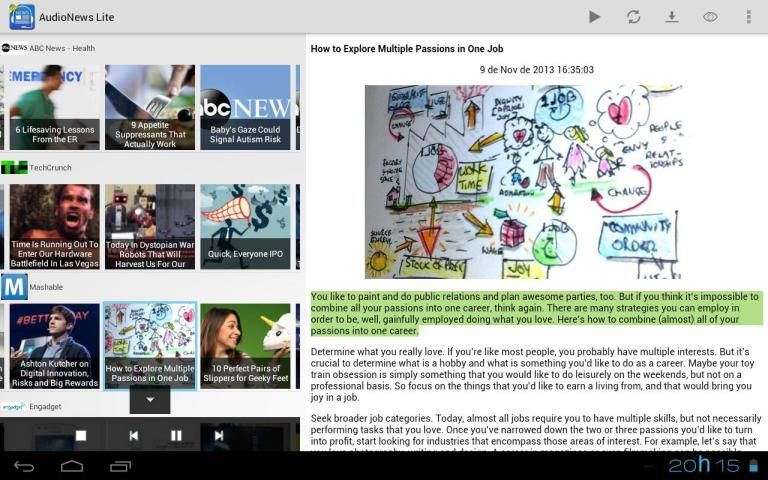Select '10 Perfect Pairs of Slippers' story
The height and width of the screenshot is (480, 768).
point(245,346)
